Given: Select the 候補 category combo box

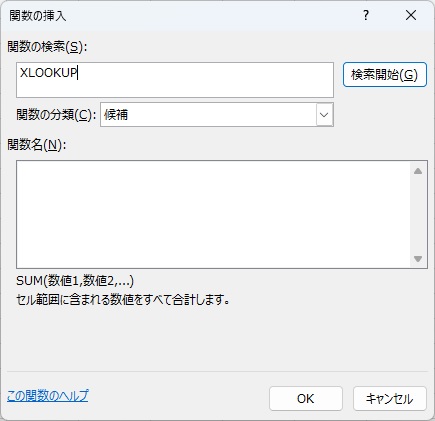Looking at the screenshot, I should (217, 115).
